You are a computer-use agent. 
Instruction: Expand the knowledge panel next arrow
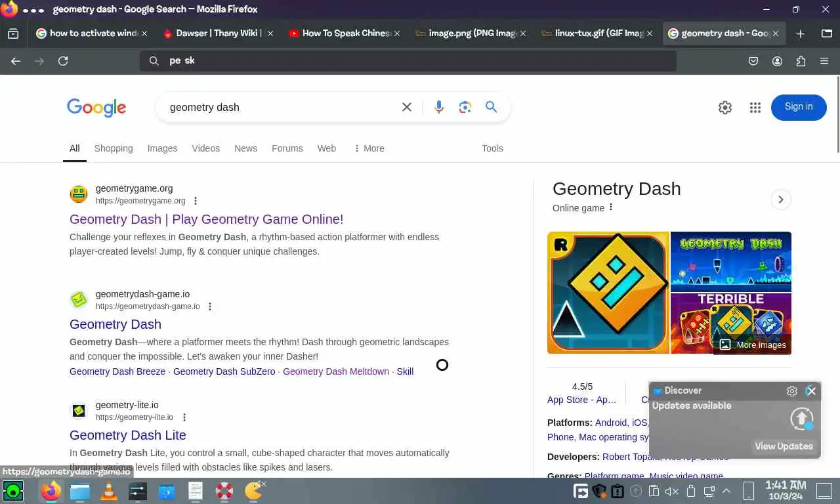[781, 199]
